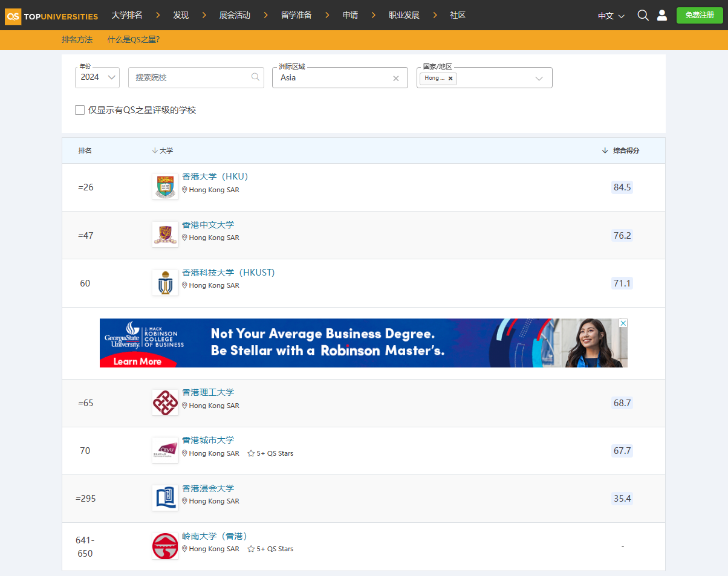Open the 香港大学 (HKU) university link

tap(215, 176)
